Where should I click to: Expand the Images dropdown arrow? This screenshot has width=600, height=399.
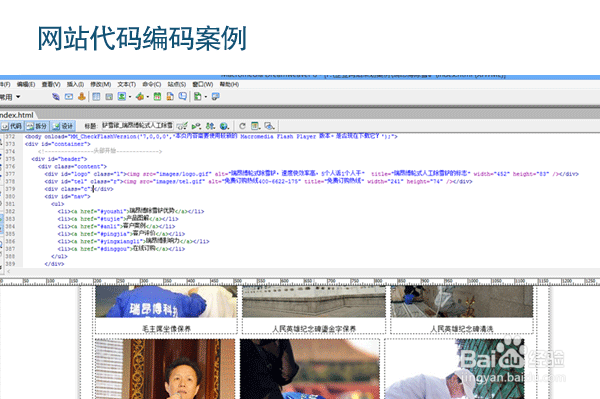(130, 97)
